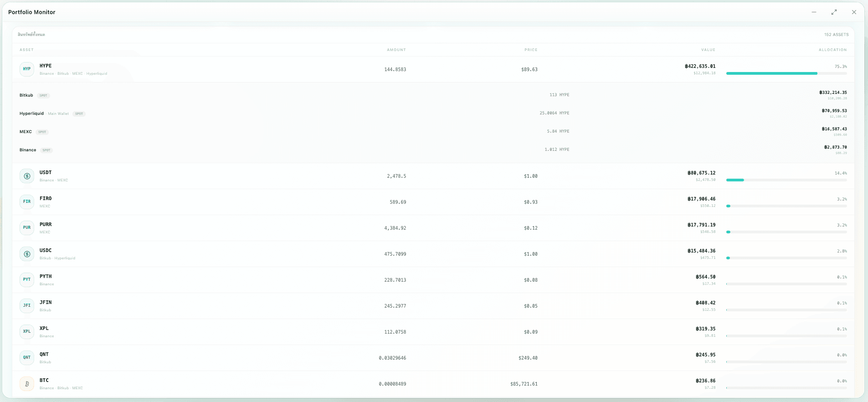Image resolution: width=868 pixels, height=402 pixels.
Task: Minimize the Portfolio Monitor window
Action: (x=814, y=12)
